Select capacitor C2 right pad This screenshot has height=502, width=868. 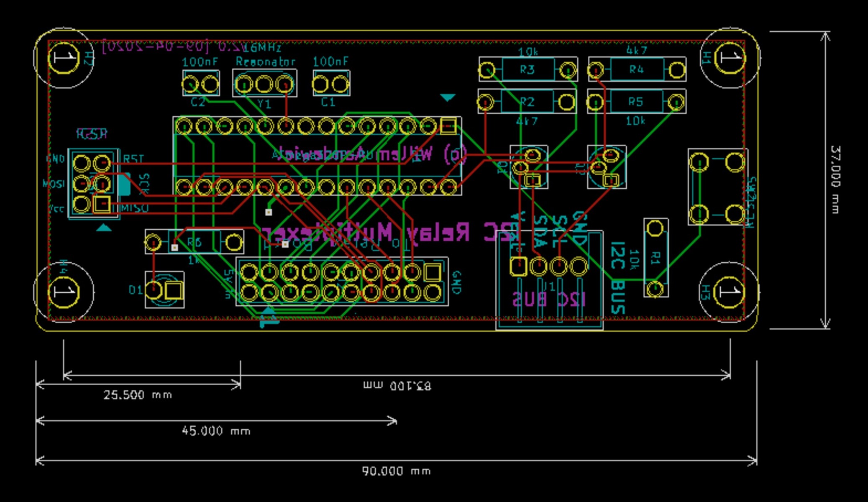(210, 85)
